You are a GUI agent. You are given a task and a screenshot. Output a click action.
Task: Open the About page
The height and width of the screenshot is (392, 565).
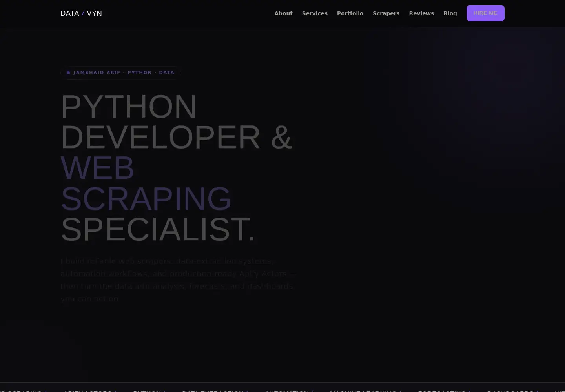[x=283, y=13]
